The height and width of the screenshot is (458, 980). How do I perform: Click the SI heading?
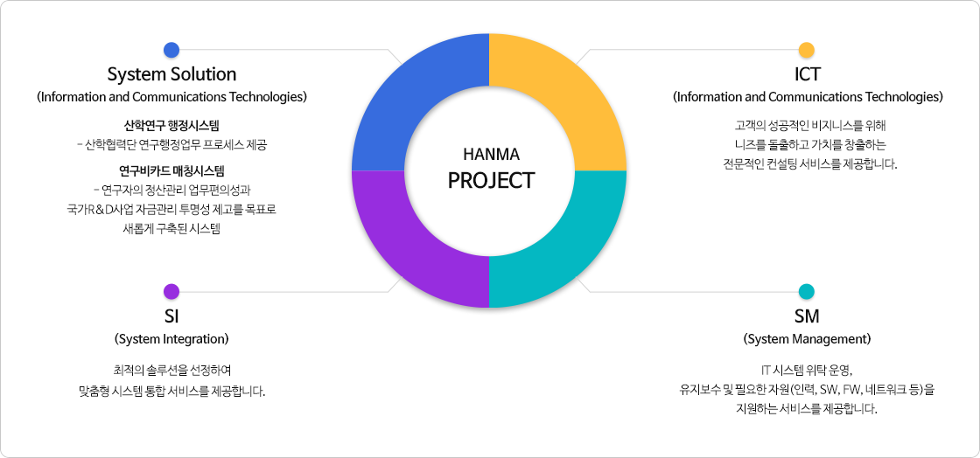tap(171, 316)
